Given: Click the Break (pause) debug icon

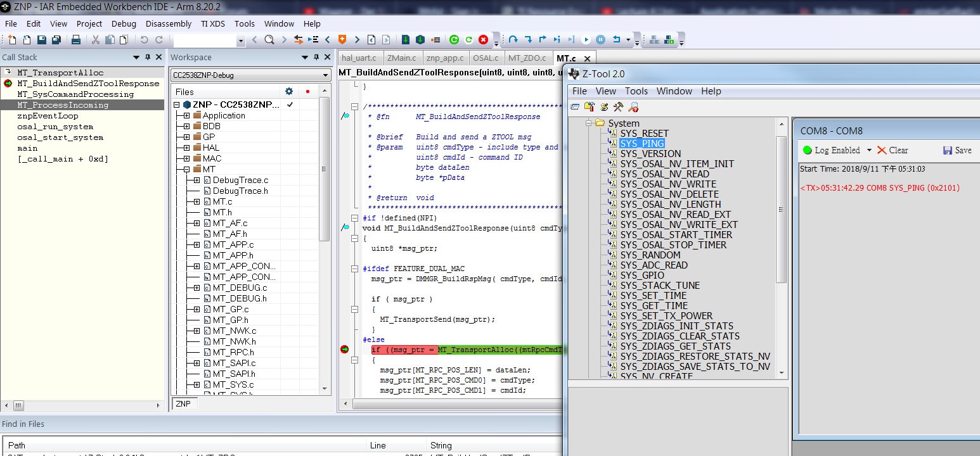Looking at the screenshot, I should (600, 40).
